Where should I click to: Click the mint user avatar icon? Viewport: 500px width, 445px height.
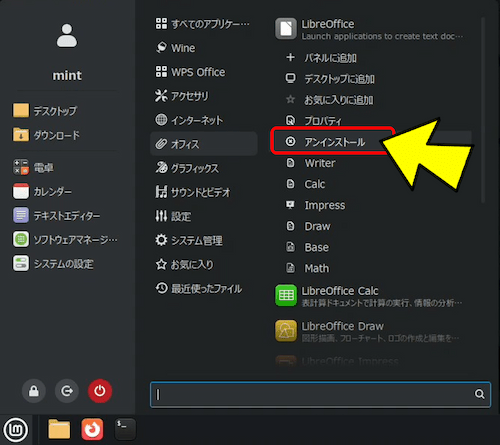67,36
